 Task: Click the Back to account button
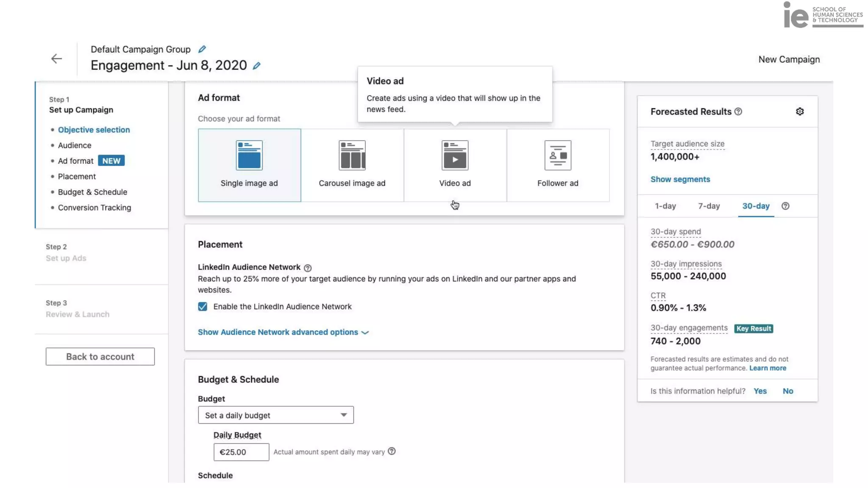[100, 357]
